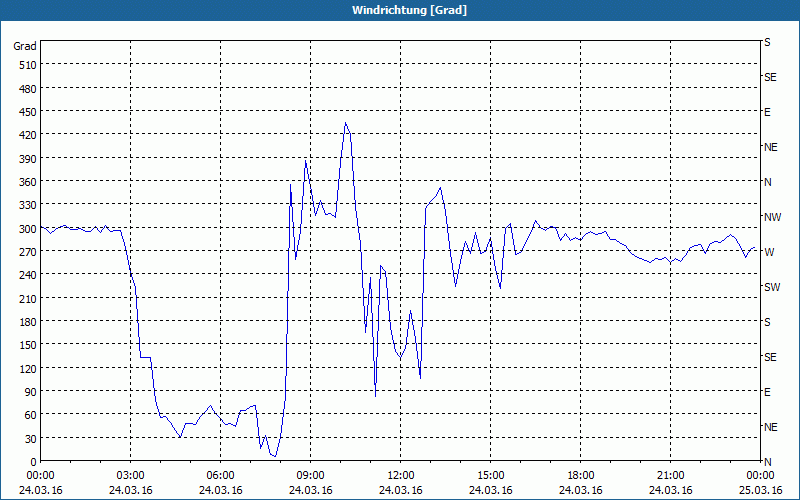Select the 12:00 time marker
Screen dimensions: 800x500
(x=401, y=475)
